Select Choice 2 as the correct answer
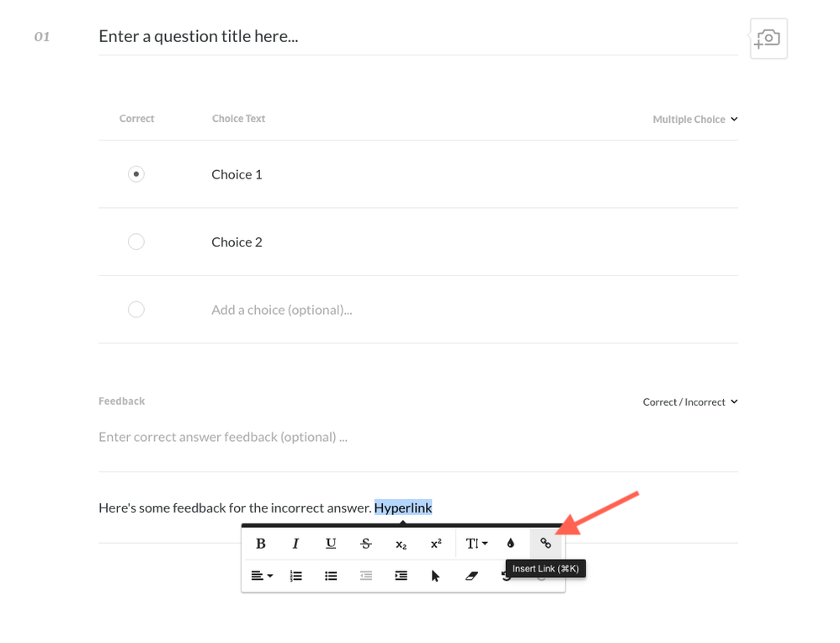 tap(136, 242)
